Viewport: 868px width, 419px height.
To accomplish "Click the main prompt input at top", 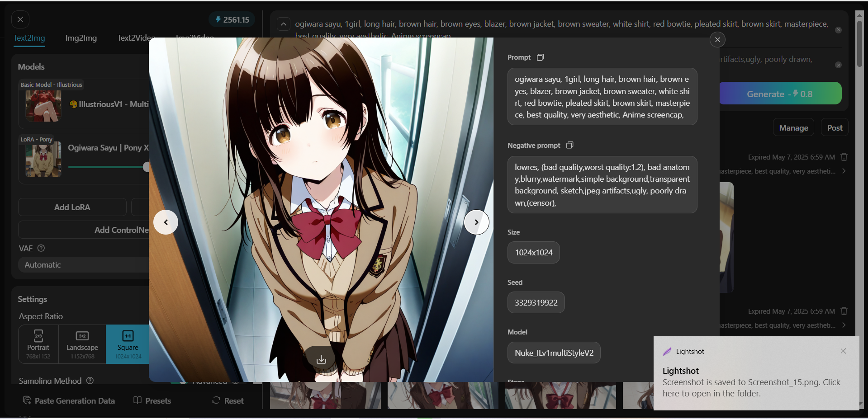I will [562, 29].
